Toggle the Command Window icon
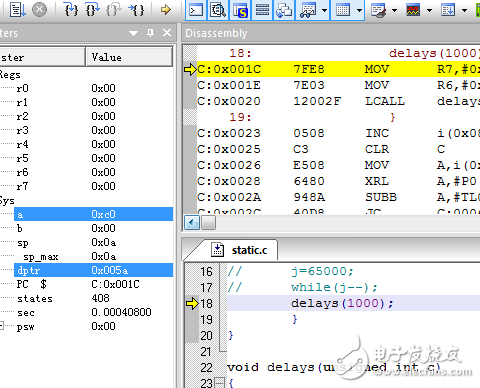The height and width of the screenshot is (388, 480). (196, 10)
